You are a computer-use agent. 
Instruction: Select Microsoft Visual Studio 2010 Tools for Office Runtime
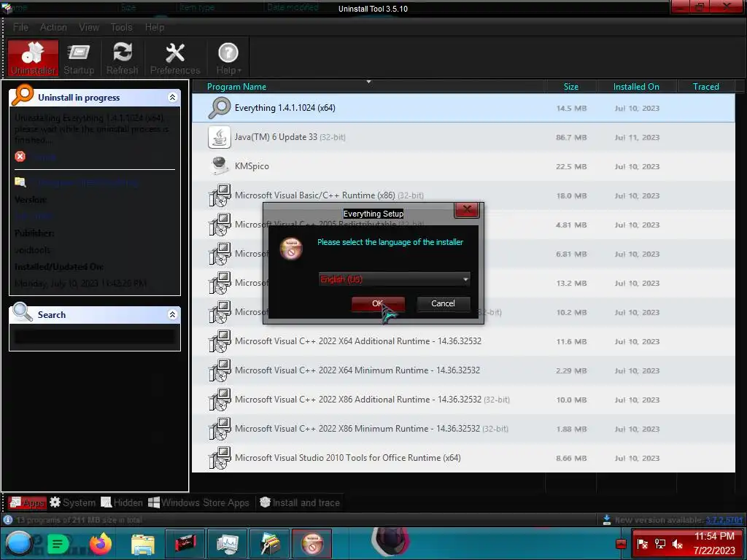(x=348, y=458)
